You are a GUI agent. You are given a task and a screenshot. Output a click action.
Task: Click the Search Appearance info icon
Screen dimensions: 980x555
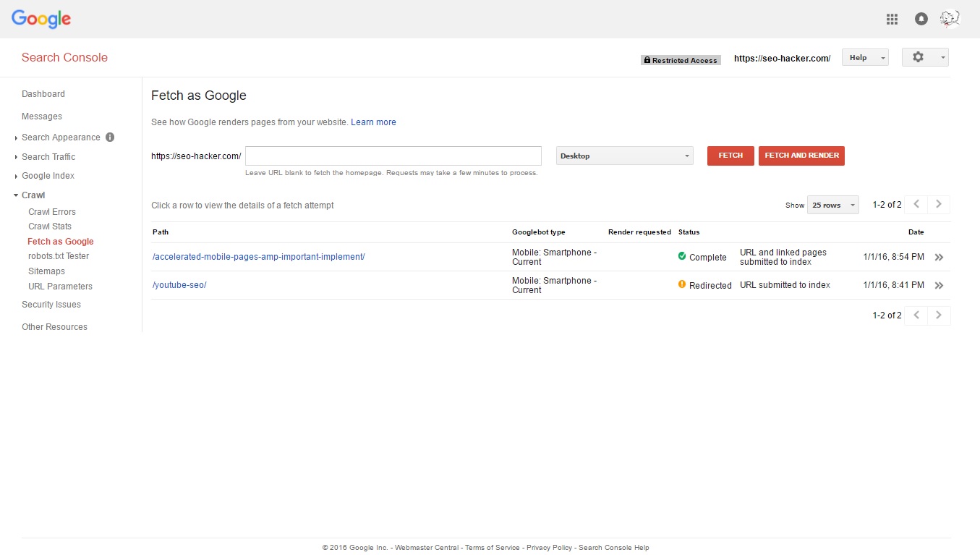pyautogui.click(x=110, y=137)
